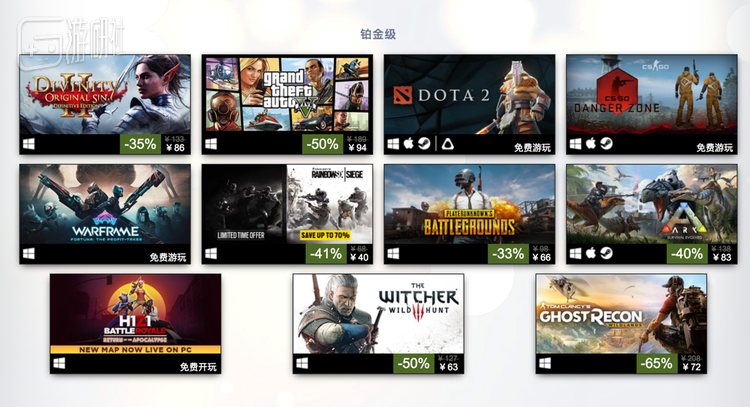Click the VR triangle icon under DOTA 2
750x407 pixels.
(448, 143)
